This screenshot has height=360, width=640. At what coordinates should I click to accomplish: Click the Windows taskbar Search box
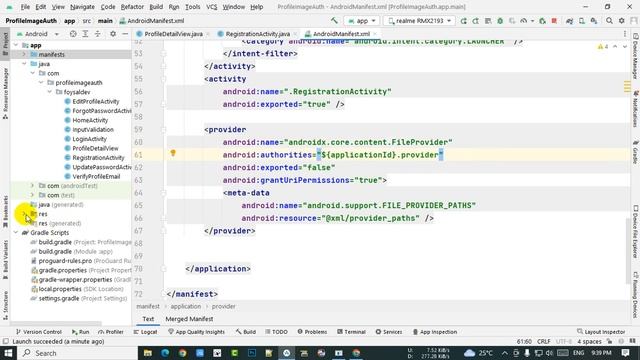click(x=78, y=353)
